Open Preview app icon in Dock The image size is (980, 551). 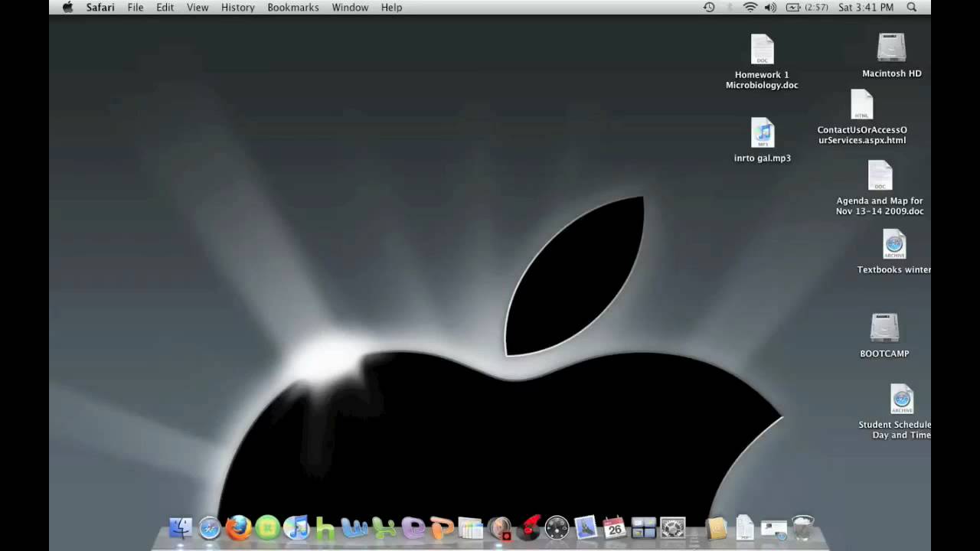coord(471,528)
